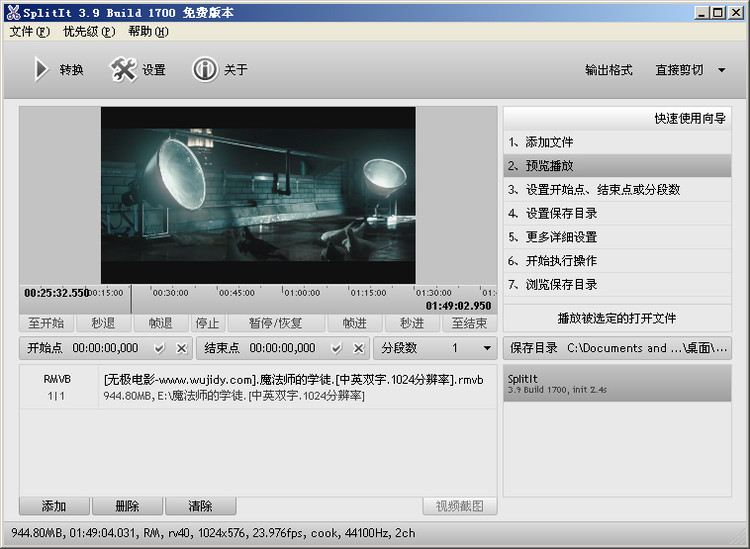Open the 帮助 menu

coord(148,31)
